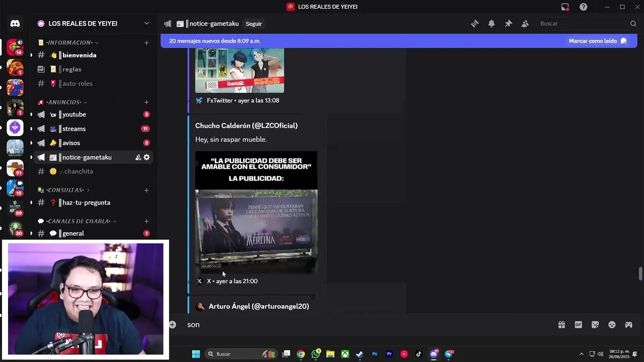The image size is (644, 362).
Task: Expand the CONSULTAS category
Action: pyautogui.click(x=63, y=190)
